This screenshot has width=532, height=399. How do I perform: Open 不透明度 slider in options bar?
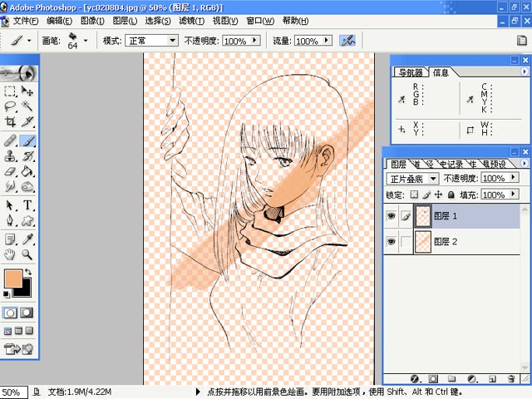pyautogui.click(x=255, y=41)
